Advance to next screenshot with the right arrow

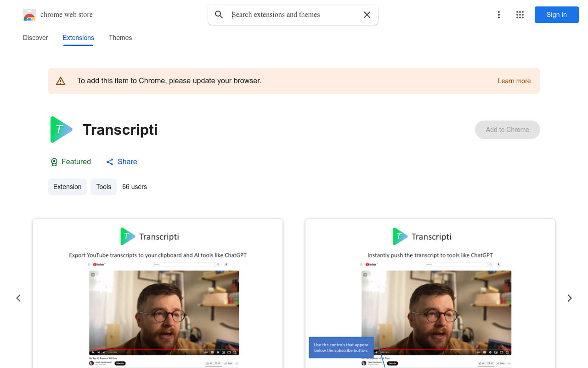(570, 298)
